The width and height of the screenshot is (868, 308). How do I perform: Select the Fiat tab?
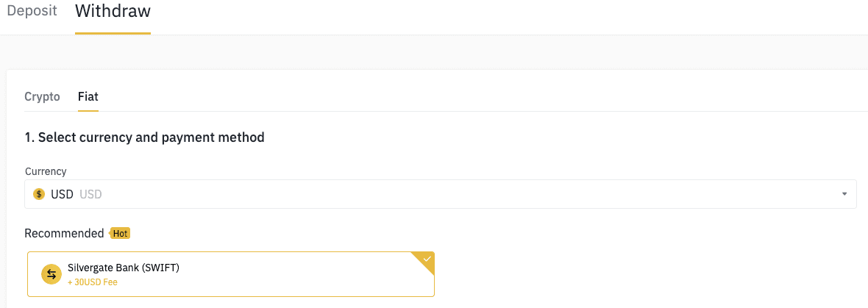tap(88, 96)
